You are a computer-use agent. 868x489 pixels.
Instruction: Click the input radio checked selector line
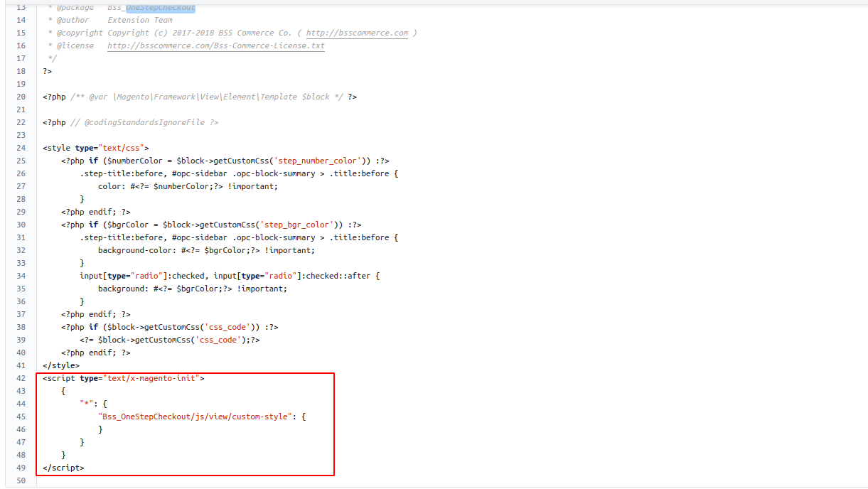coord(230,276)
